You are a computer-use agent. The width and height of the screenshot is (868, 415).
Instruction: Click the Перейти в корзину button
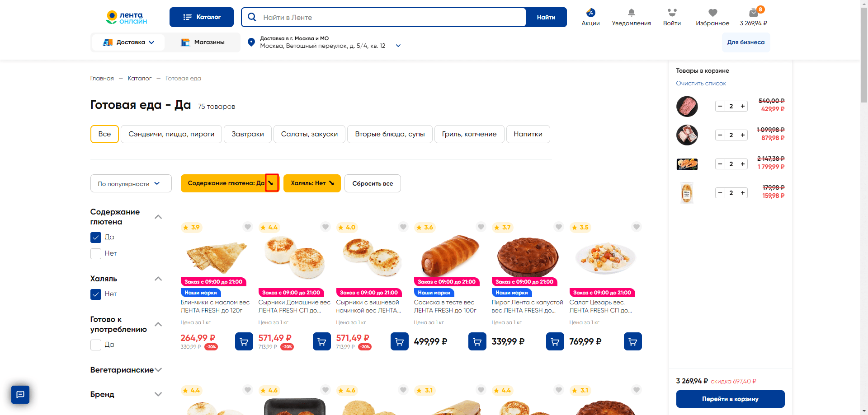pos(730,399)
